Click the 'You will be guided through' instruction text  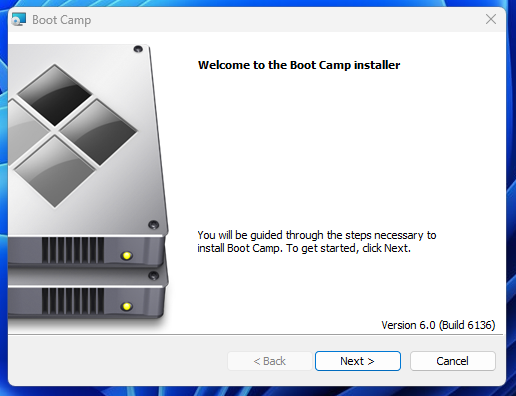pyautogui.click(x=317, y=242)
